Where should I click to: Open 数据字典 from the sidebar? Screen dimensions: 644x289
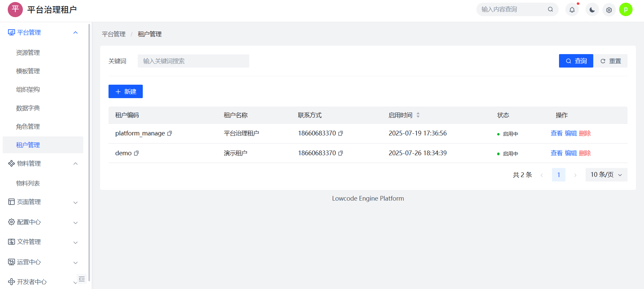coord(28,108)
